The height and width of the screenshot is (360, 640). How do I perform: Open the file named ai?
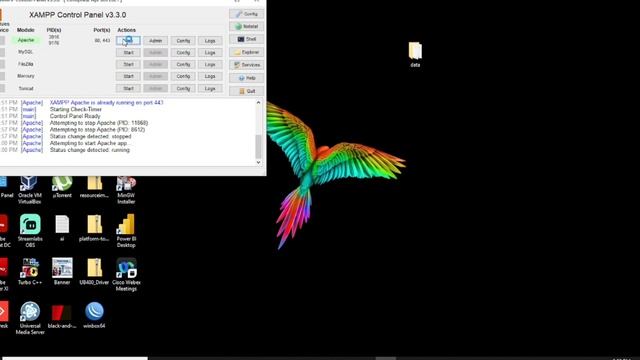tap(62, 228)
